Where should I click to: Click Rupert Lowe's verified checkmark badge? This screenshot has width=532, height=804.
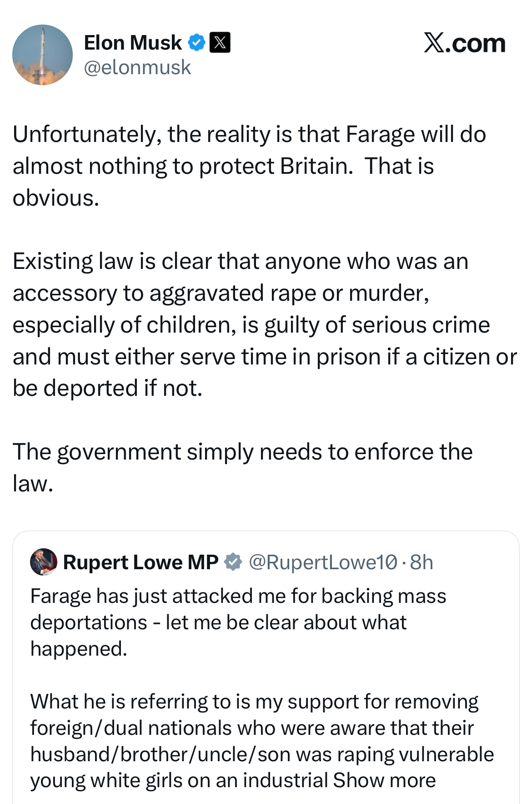233,562
